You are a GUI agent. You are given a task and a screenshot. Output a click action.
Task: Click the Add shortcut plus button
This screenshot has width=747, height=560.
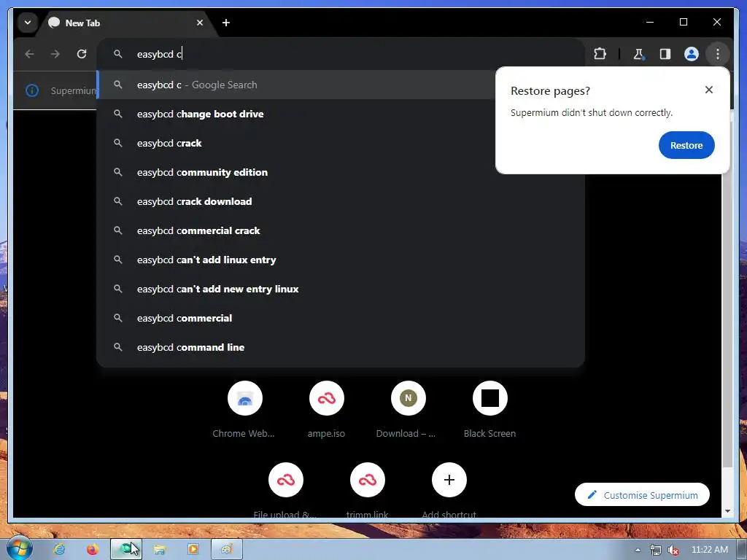click(449, 480)
